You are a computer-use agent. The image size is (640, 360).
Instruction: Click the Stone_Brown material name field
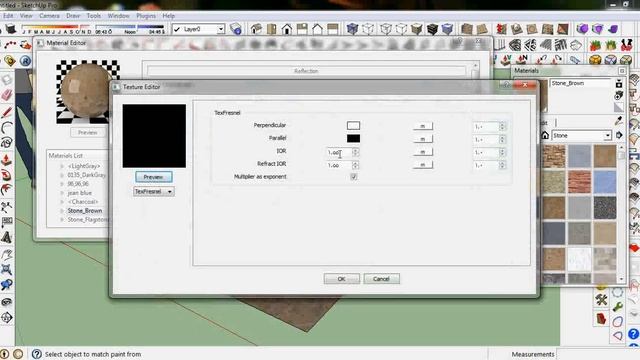pos(580,83)
